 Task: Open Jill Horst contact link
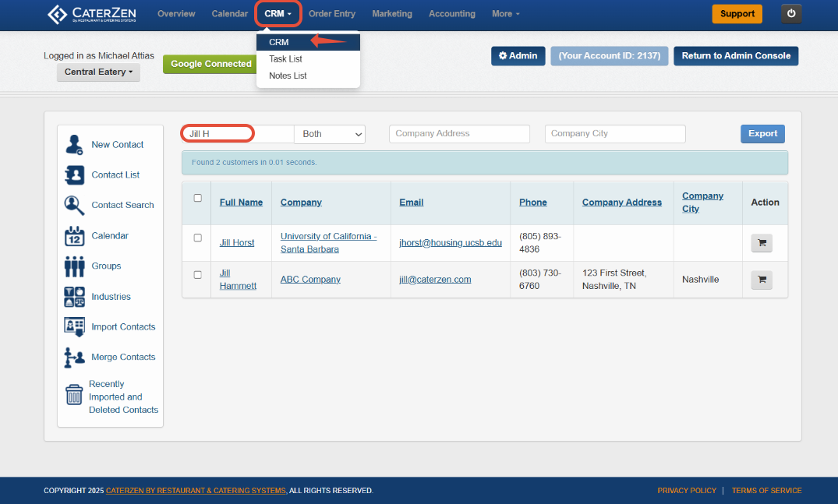coord(237,243)
